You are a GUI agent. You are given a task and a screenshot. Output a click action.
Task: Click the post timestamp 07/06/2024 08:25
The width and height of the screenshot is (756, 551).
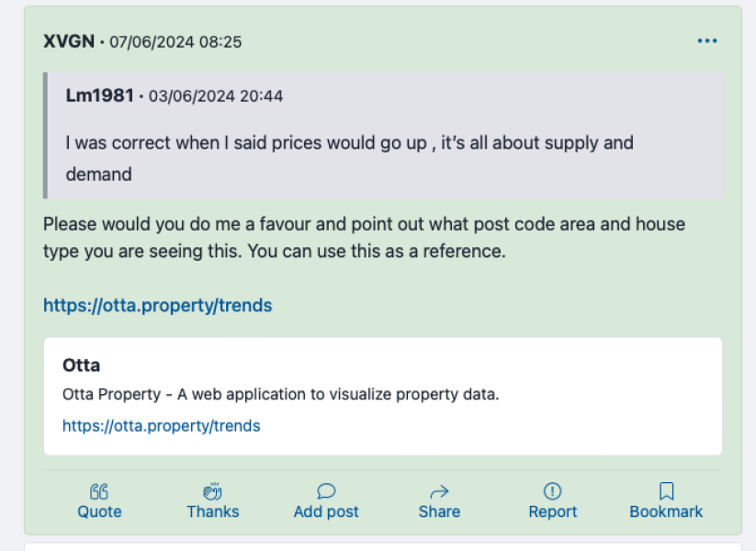(x=173, y=40)
